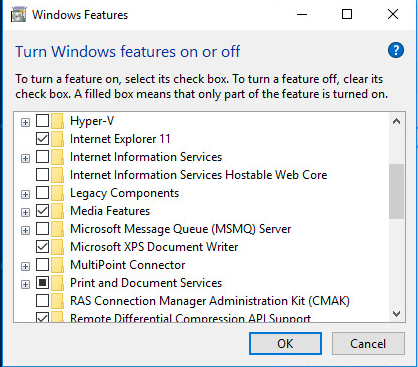Select the Media Features label
The height and width of the screenshot is (367, 418).
tap(110, 211)
